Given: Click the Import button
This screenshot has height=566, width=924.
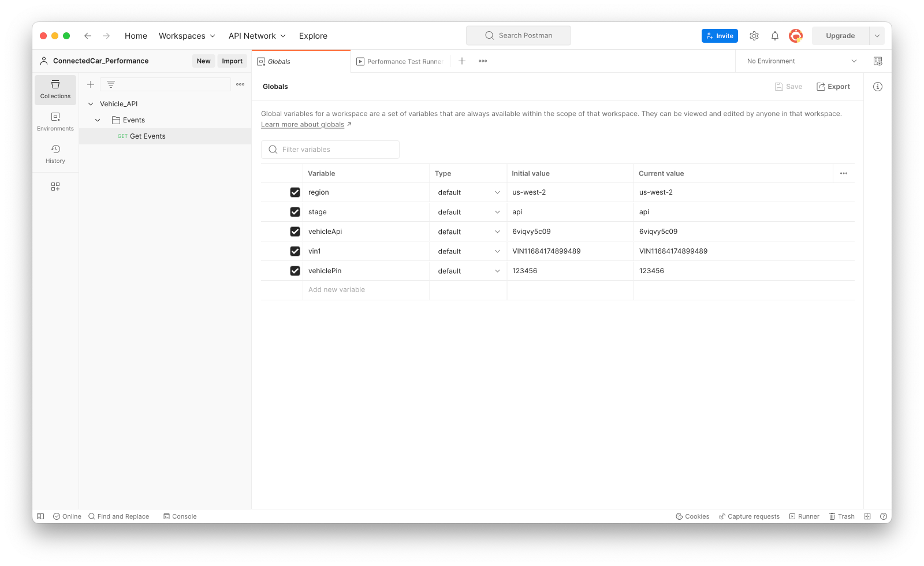Looking at the screenshot, I should point(232,61).
